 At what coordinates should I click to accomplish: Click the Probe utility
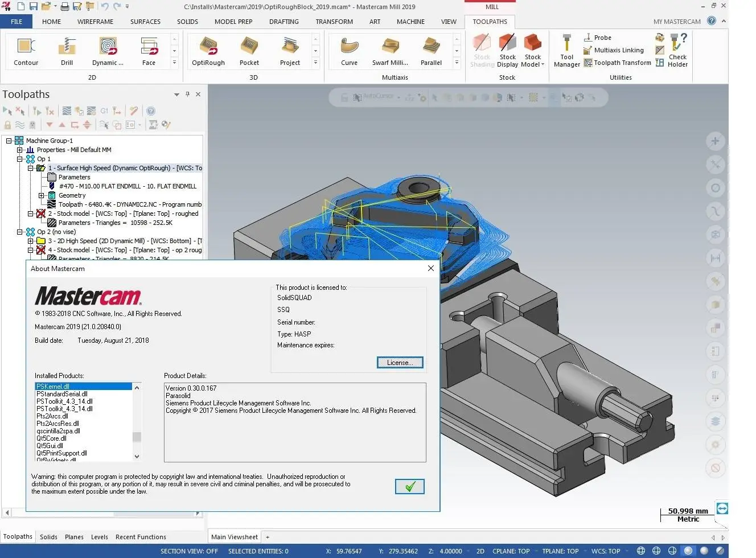[598, 38]
